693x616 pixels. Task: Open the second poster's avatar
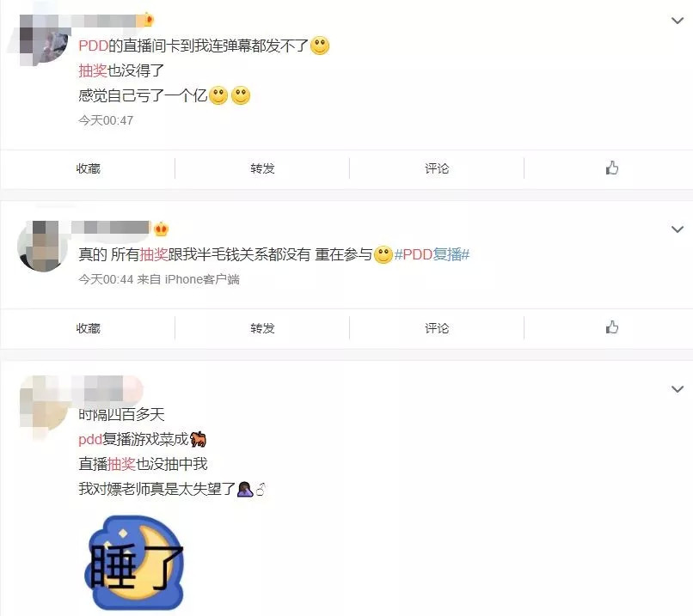click(x=43, y=246)
